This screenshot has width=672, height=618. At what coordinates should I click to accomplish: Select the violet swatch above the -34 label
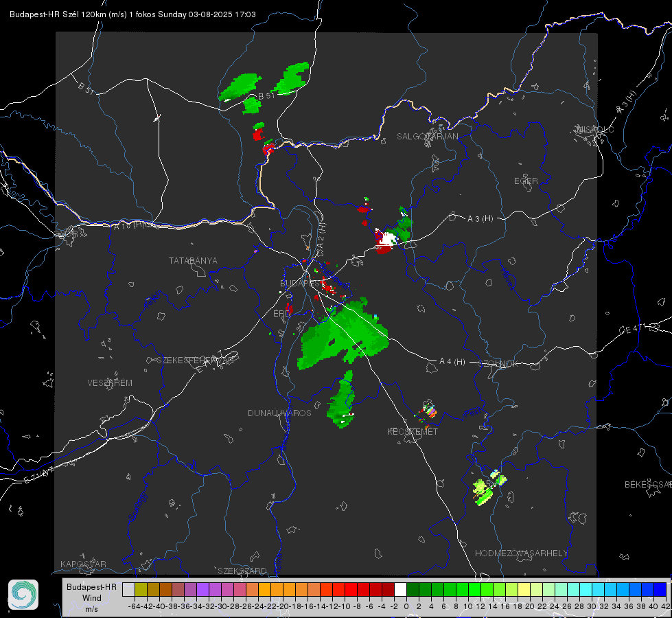click(202, 590)
